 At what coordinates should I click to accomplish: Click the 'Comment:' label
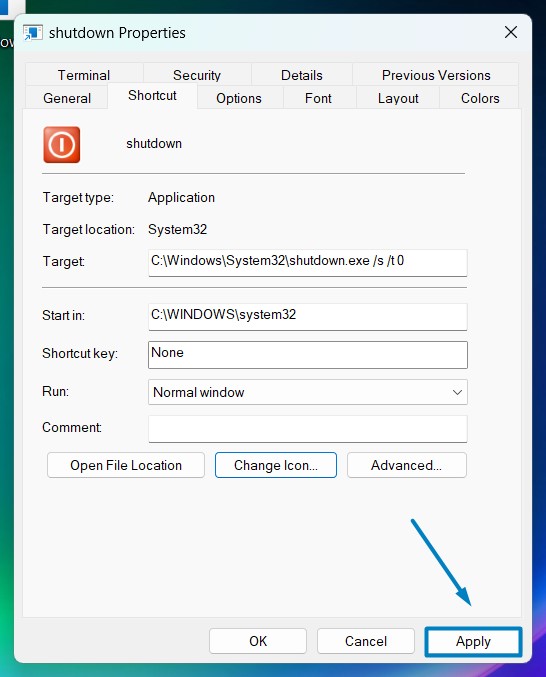click(72, 427)
